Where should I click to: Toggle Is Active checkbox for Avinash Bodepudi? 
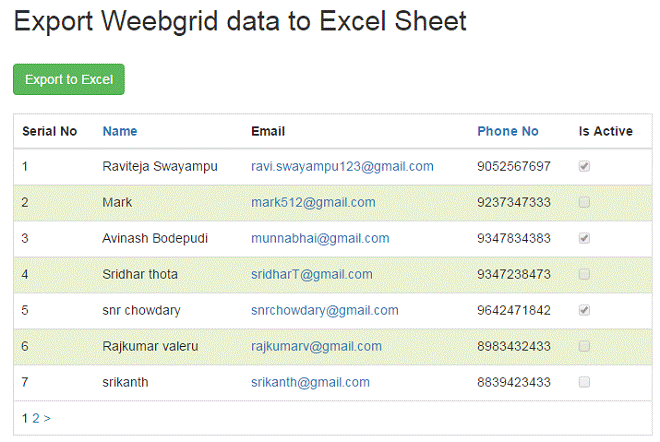click(x=585, y=238)
